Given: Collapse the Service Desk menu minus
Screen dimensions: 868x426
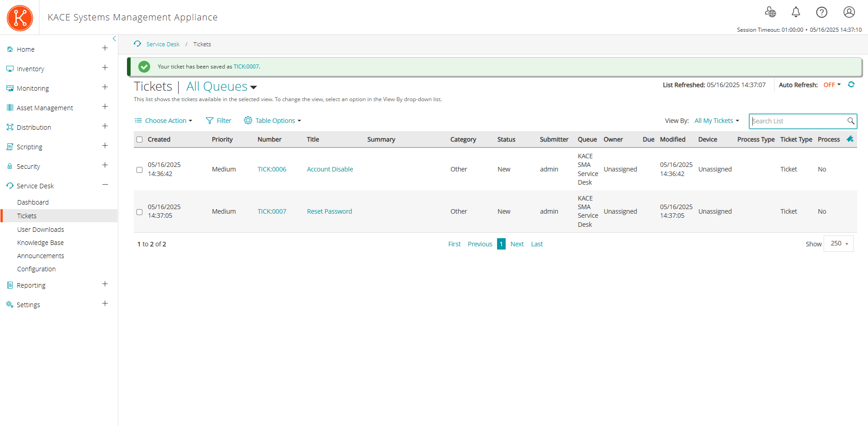Looking at the screenshot, I should [x=105, y=185].
